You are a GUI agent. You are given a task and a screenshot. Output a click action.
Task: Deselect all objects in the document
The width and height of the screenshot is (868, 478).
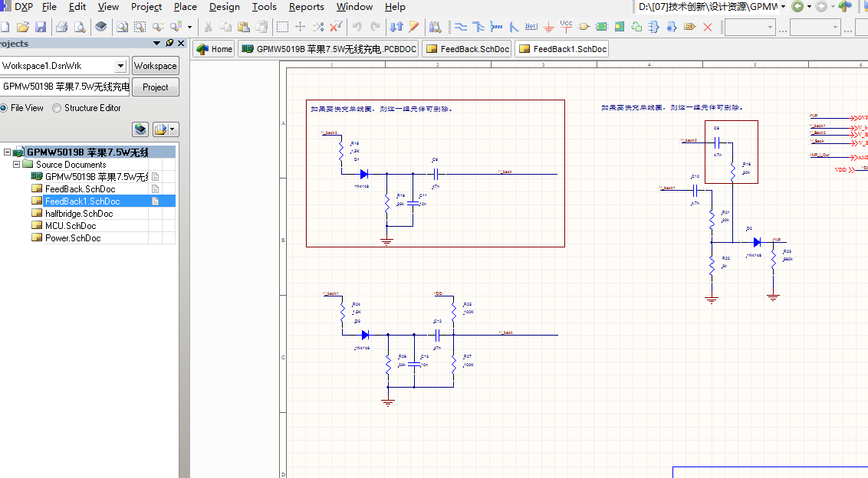click(x=317, y=27)
